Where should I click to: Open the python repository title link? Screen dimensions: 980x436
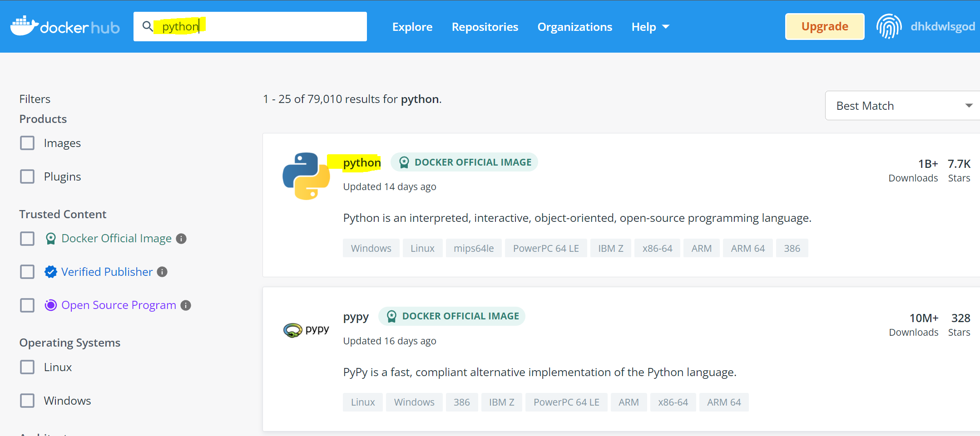pos(362,162)
